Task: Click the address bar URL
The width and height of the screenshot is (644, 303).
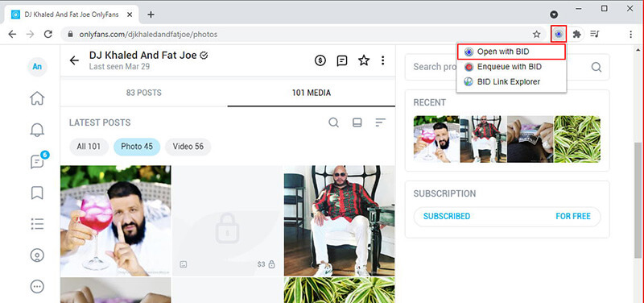Action: coord(148,35)
